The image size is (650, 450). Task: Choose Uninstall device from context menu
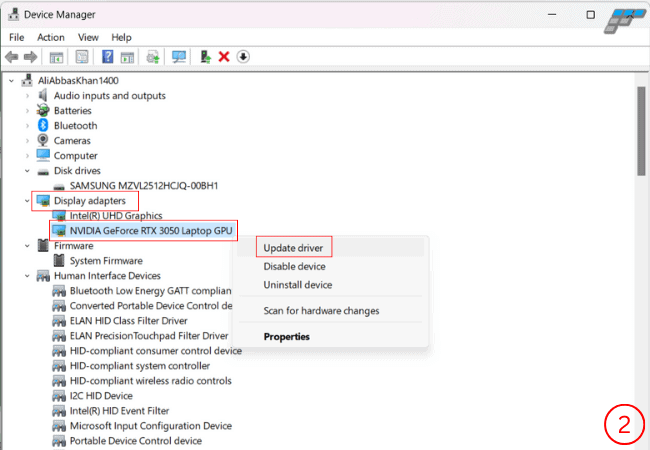pos(298,285)
